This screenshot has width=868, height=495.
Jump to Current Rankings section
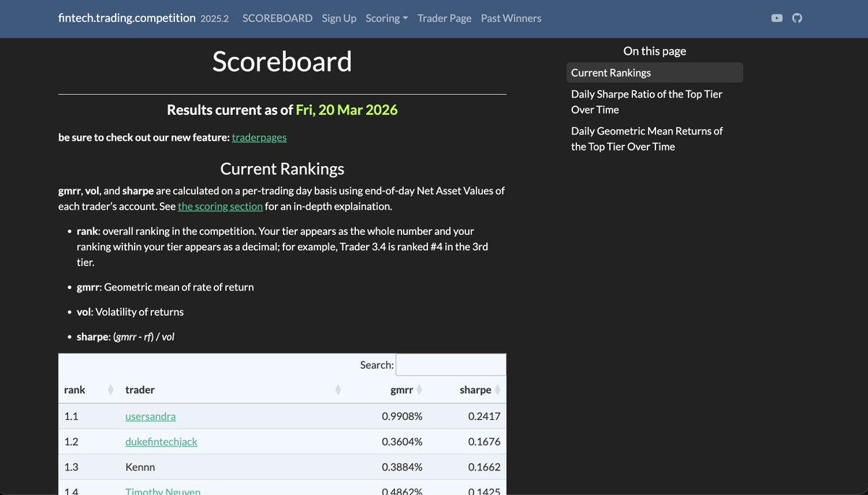click(x=655, y=72)
